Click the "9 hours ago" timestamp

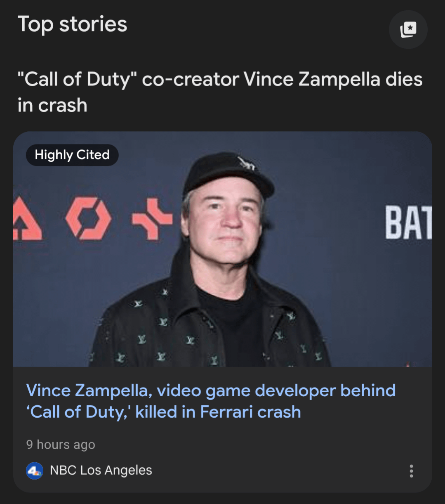(x=61, y=445)
